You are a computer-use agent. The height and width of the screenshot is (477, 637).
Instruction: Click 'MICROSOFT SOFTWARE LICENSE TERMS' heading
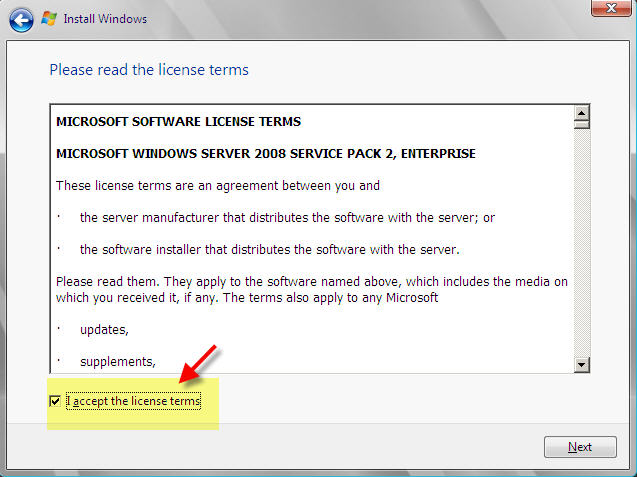(x=178, y=121)
